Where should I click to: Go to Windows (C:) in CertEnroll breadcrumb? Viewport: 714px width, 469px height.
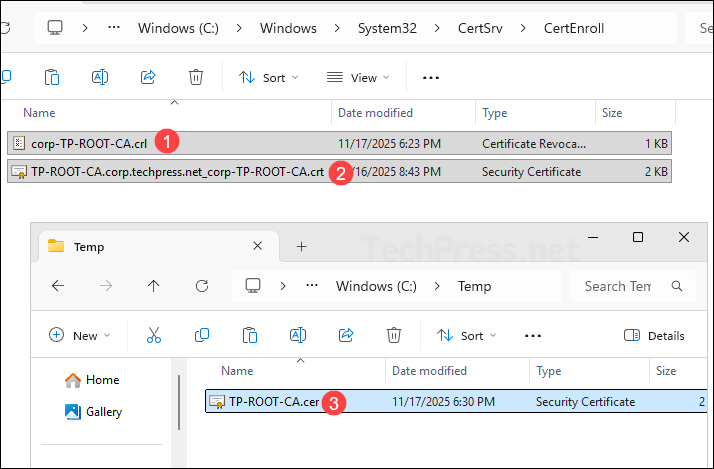(x=178, y=28)
